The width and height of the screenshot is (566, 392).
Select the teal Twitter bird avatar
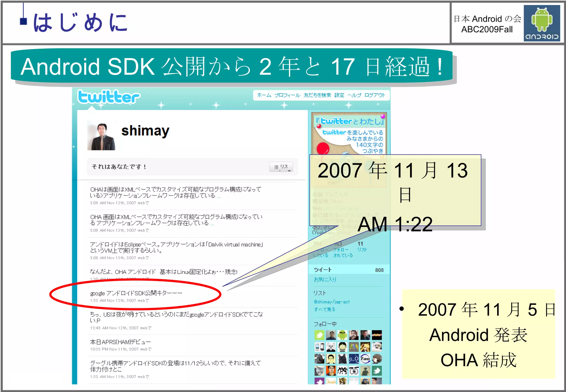coord(377,371)
